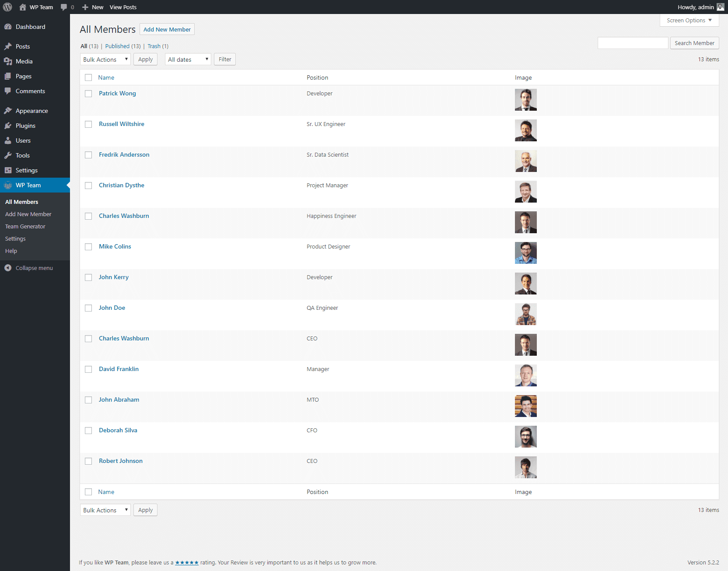Screen dimensions: 728x571
Task: Click Fredrik Andersson's profile thumbnail
Action: [x=525, y=161]
